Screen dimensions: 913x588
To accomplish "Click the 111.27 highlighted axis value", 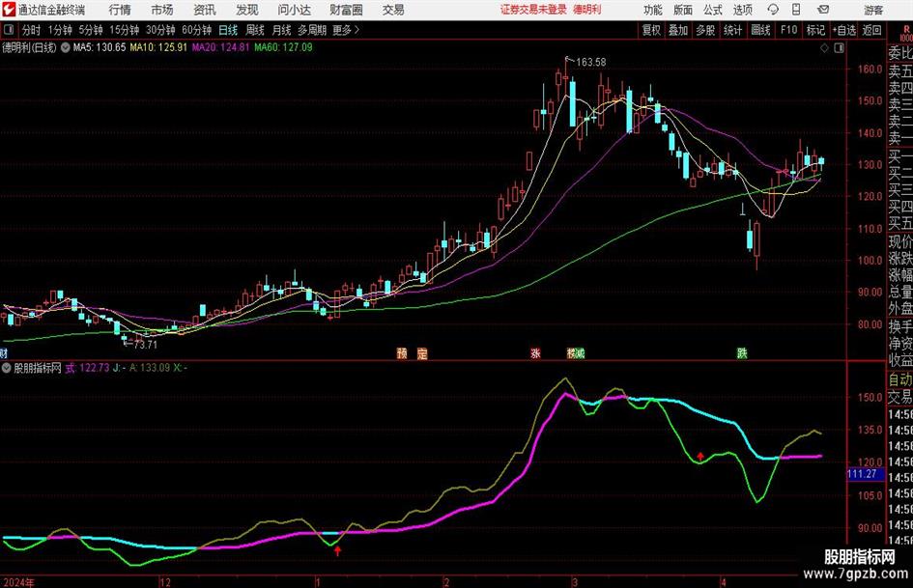I will (865, 474).
